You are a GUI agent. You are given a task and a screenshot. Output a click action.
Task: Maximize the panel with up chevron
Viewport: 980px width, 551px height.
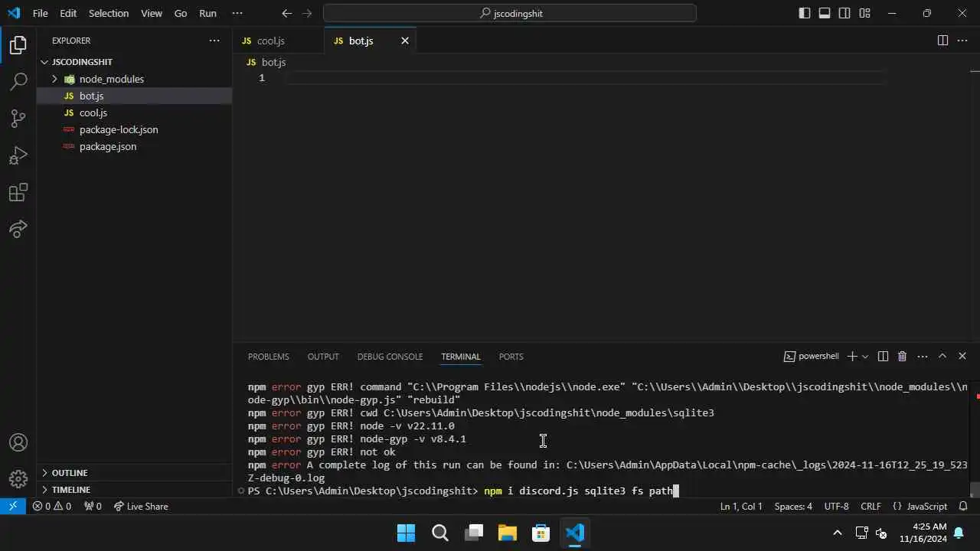click(x=942, y=357)
